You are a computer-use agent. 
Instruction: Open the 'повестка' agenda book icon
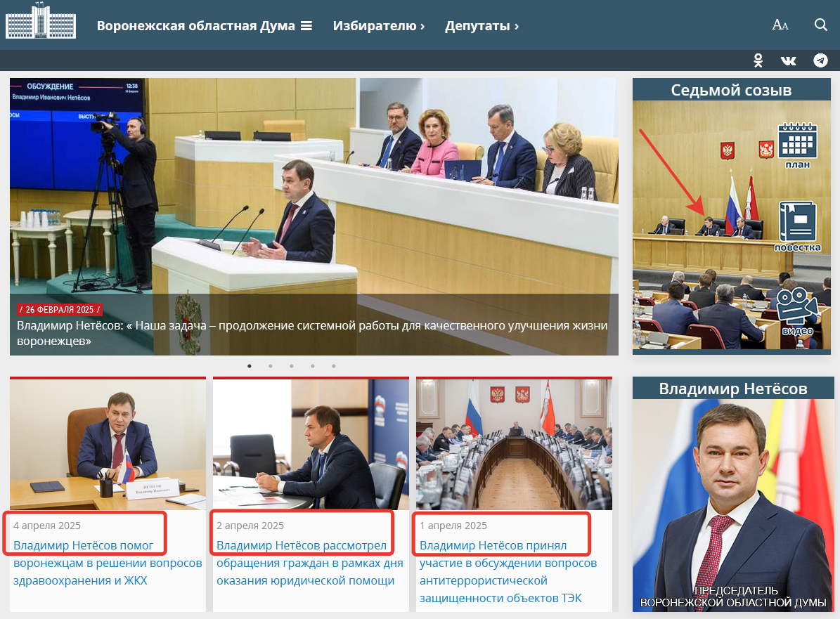[798, 227]
